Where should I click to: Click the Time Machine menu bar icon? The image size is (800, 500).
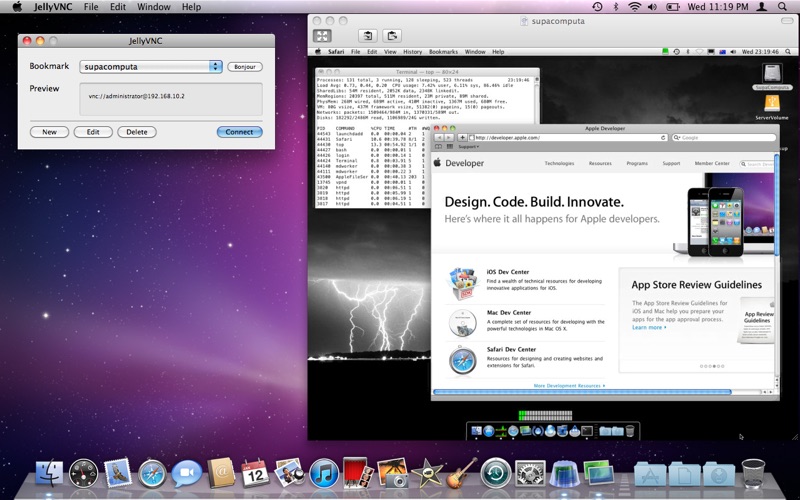(597, 7)
